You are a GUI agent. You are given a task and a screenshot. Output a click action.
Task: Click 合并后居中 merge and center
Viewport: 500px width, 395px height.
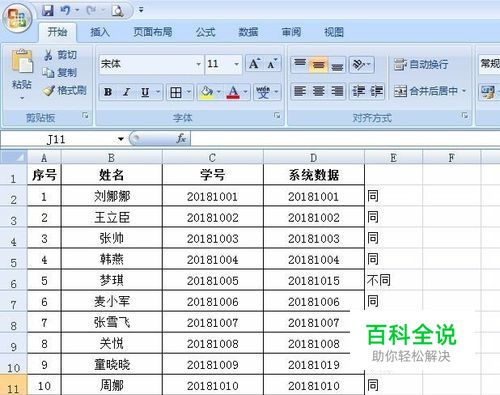click(x=425, y=91)
